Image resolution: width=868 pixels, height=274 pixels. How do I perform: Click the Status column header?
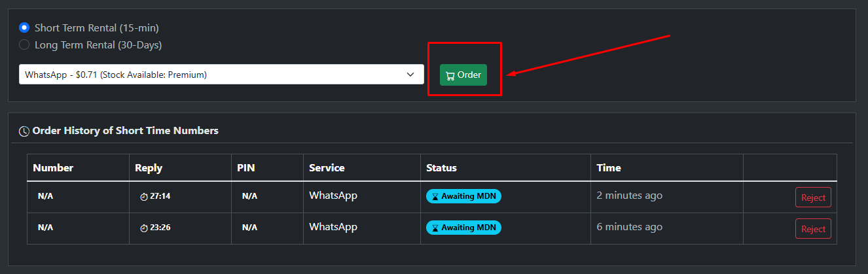[441, 168]
